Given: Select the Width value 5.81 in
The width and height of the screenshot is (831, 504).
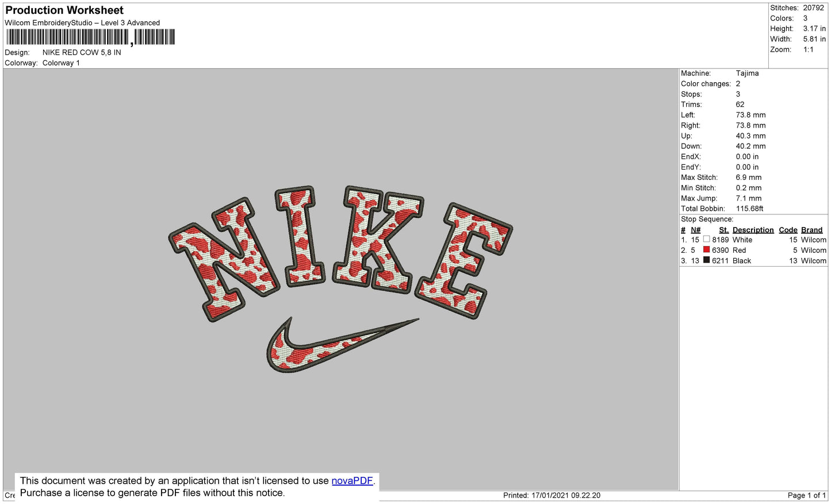Looking at the screenshot, I should tap(814, 39).
